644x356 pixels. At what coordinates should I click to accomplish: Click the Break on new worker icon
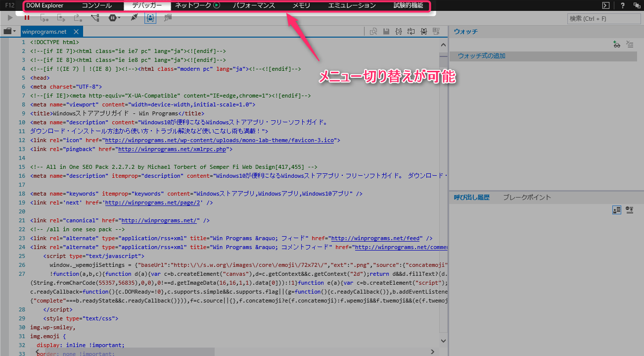tap(95, 18)
